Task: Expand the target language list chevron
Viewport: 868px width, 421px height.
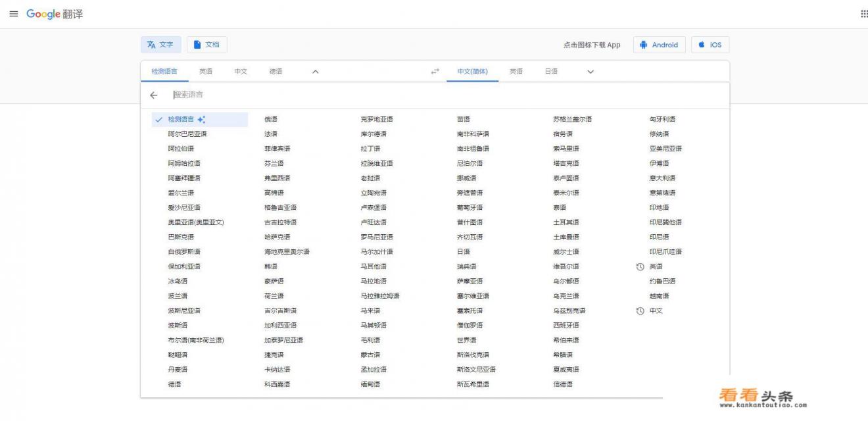Action: [x=590, y=72]
